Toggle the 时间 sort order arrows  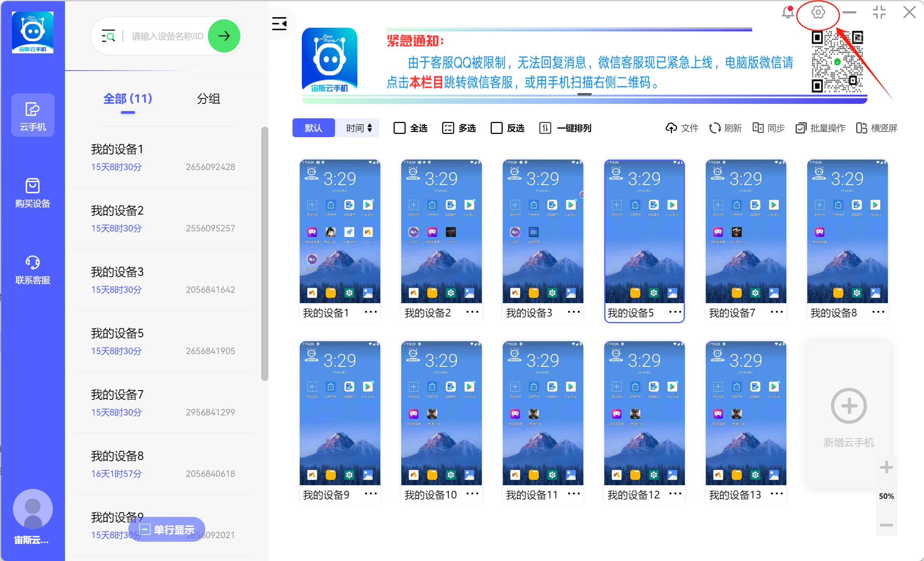[370, 128]
